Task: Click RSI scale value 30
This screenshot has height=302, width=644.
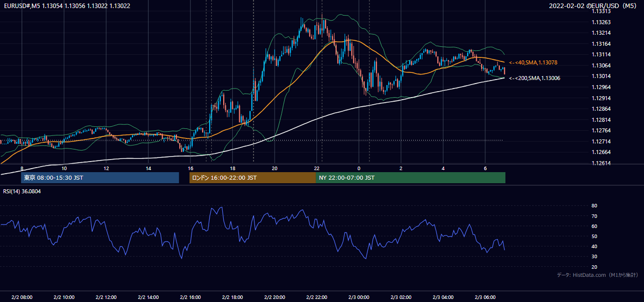Action: tap(595, 257)
